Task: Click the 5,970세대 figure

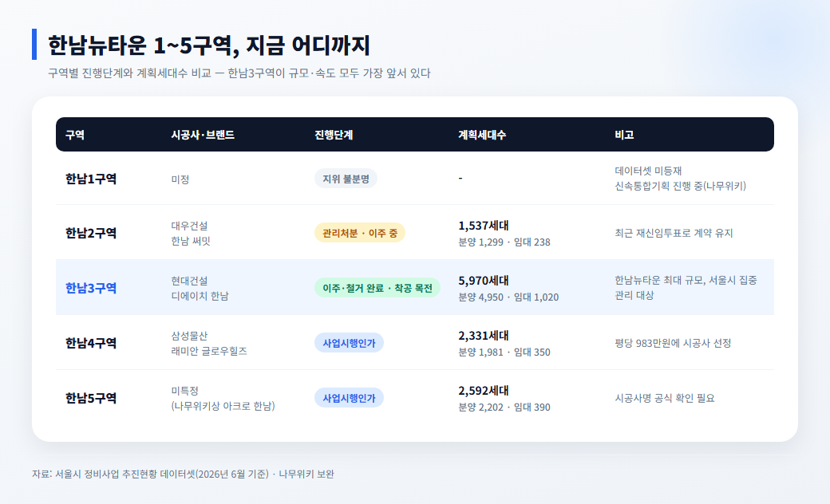Action: pyautogui.click(x=484, y=281)
